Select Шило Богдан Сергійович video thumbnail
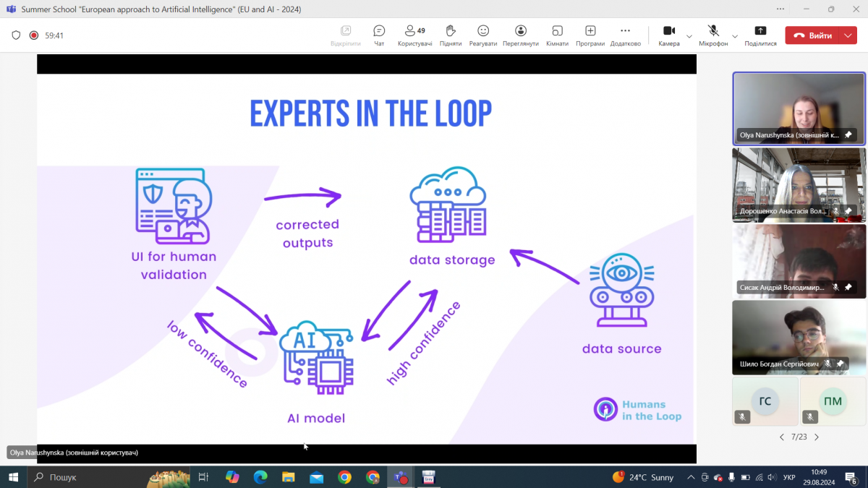868x488 pixels. click(799, 337)
